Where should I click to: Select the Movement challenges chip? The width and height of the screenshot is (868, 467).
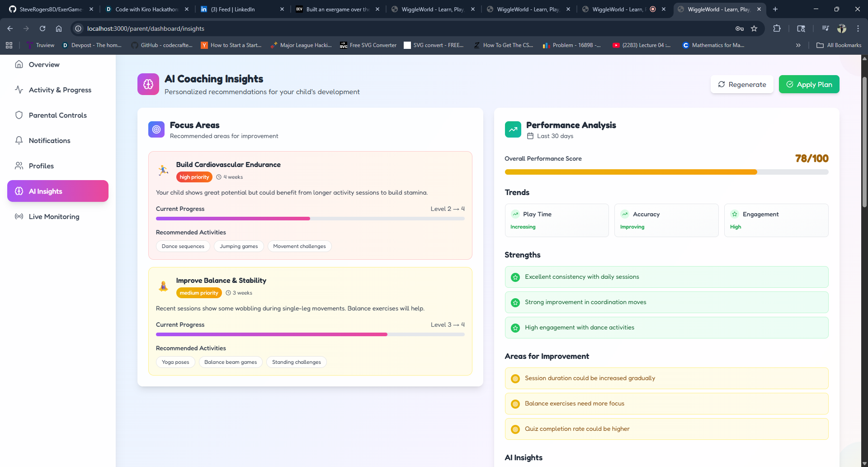pos(299,246)
